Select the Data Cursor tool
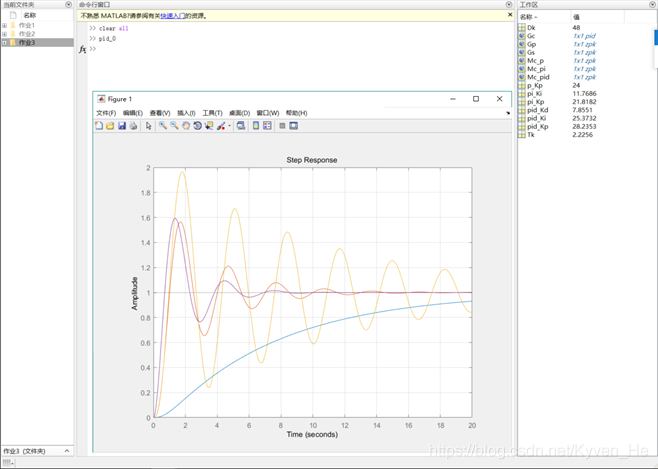 tap(209, 125)
